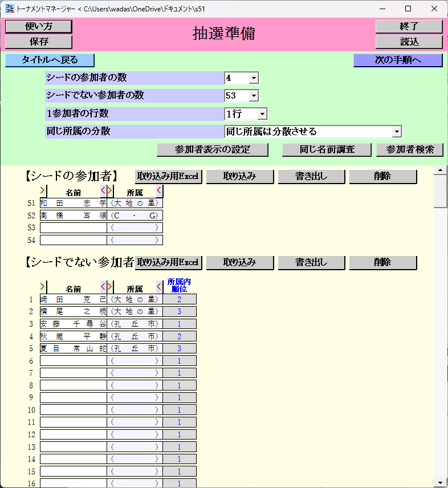Screen dimensions: 448x488
Task: Click seed section 削除 button
Action: pos(383,177)
